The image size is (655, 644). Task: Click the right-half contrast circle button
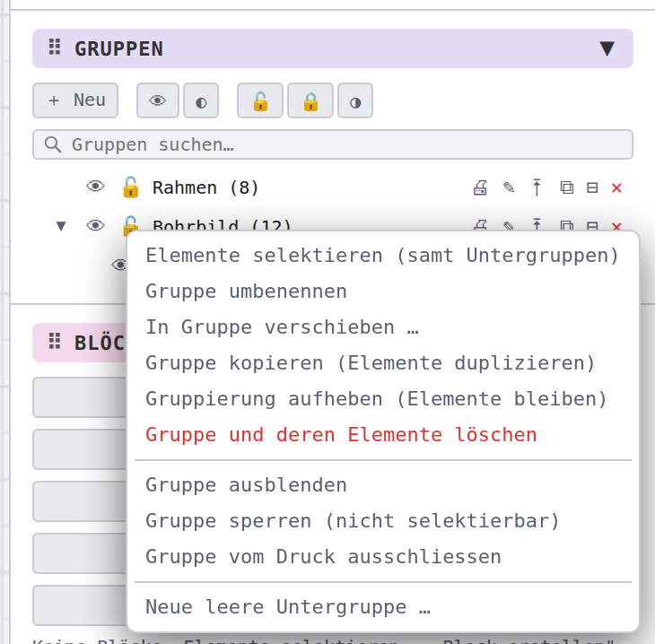[x=355, y=100]
